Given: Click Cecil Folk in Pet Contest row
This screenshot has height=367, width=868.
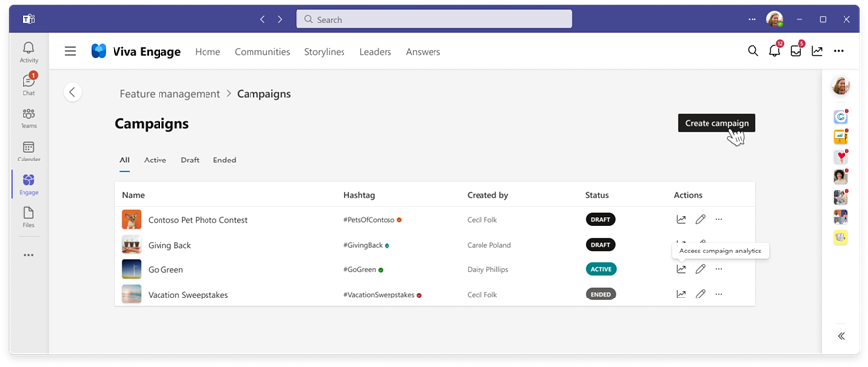Looking at the screenshot, I should tap(481, 220).
